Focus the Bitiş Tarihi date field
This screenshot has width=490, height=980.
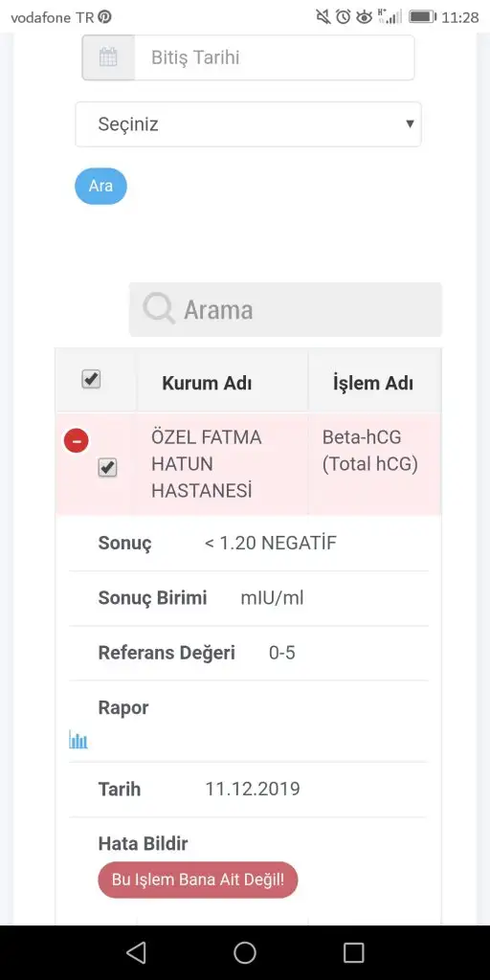coord(274,57)
